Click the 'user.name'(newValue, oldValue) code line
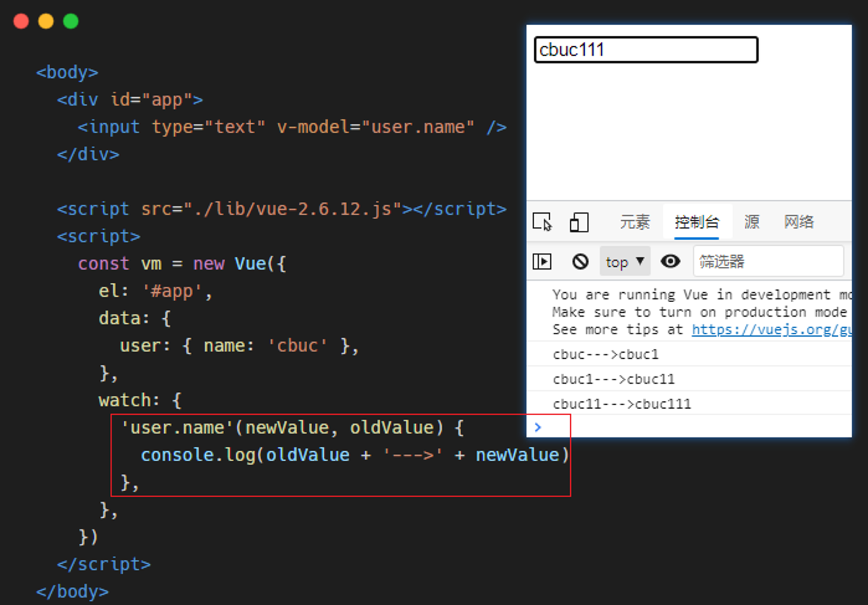Viewport: 868px width, 605px height. click(x=292, y=428)
